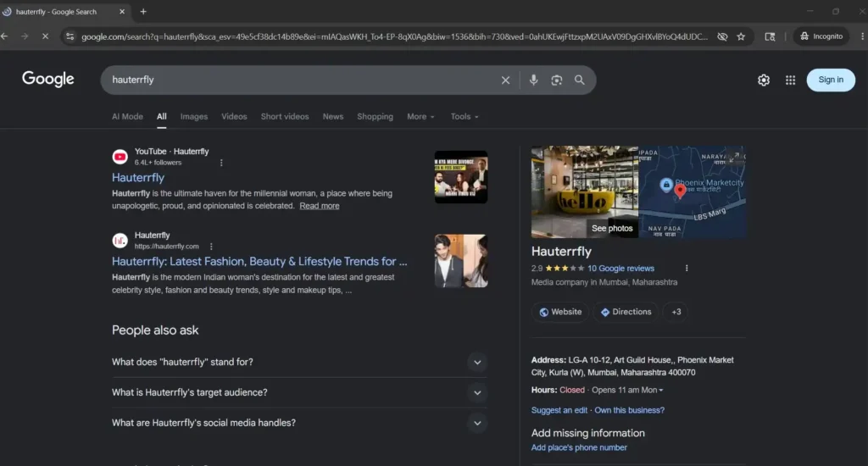Screen dimensions: 868x466
Task: Expand opening hours "Opens 11 am Mon"
Action: pyautogui.click(x=627, y=391)
